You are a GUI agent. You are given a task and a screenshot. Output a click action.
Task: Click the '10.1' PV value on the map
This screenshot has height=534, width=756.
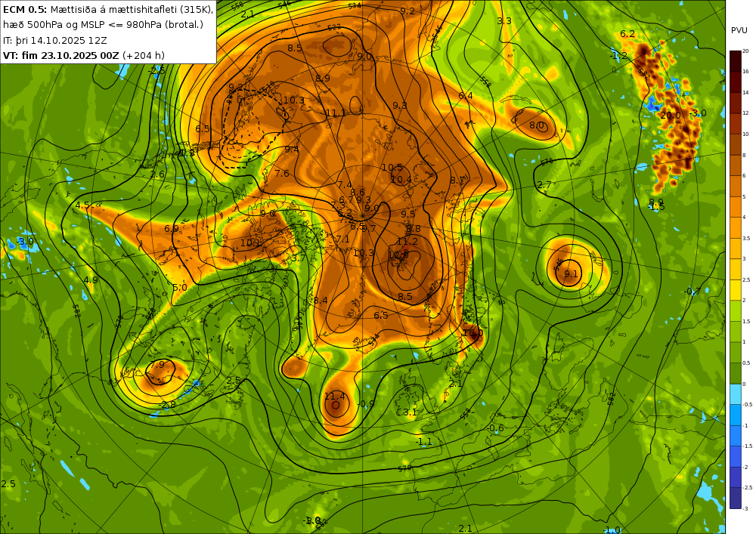pyautogui.click(x=251, y=242)
